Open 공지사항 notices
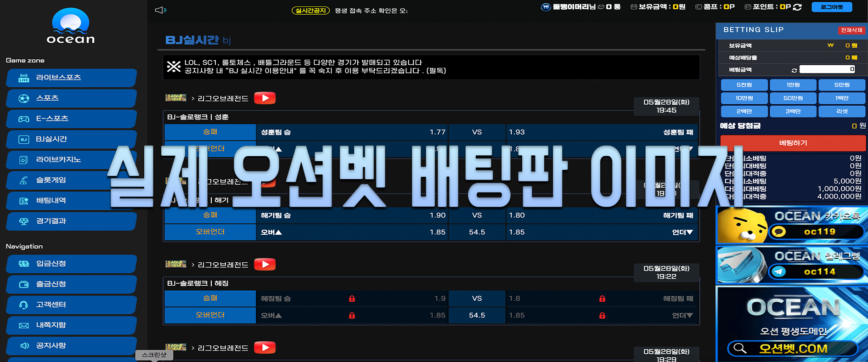This screenshot has width=868, height=362. click(x=72, y=345)
